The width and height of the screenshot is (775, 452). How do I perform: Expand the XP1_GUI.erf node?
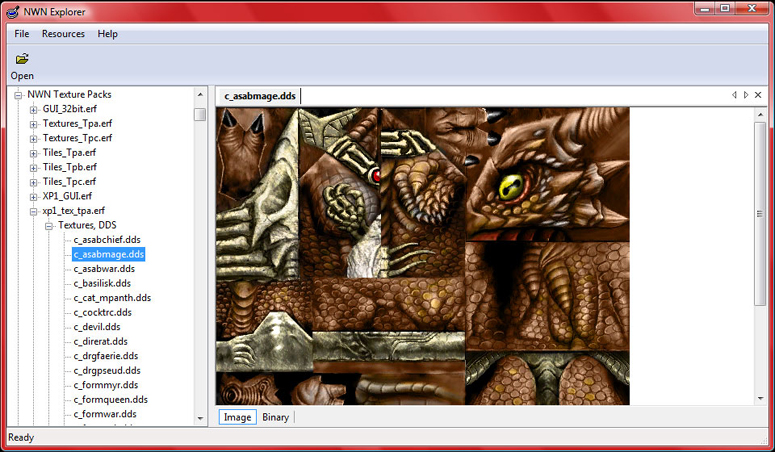(34, 197)
